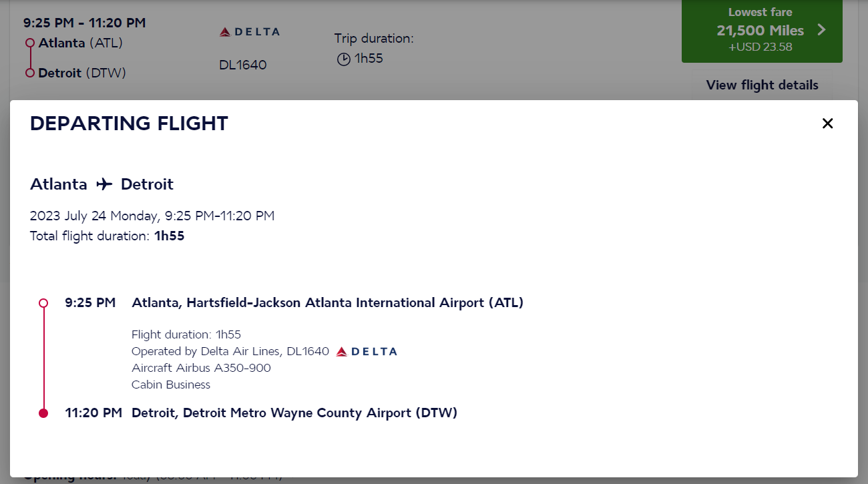Click the Cabin Business text
Screen dimensions: 868x484
tap(170, 385)
